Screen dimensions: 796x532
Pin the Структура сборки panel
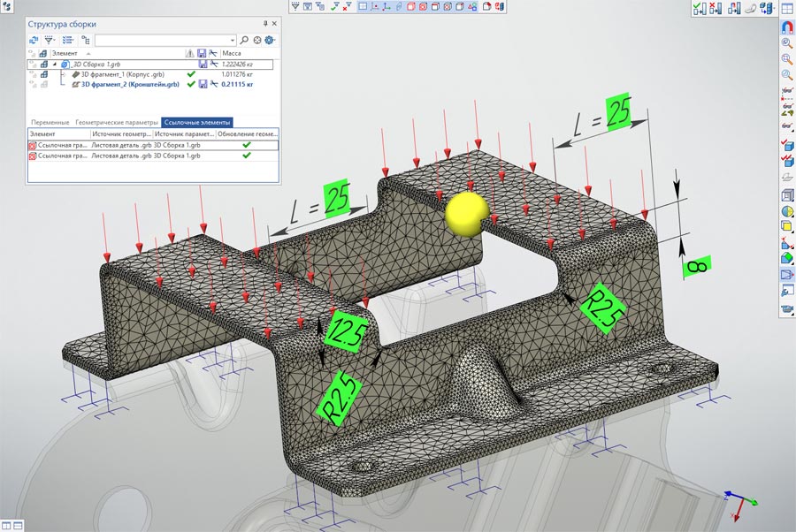pos(264,23)
